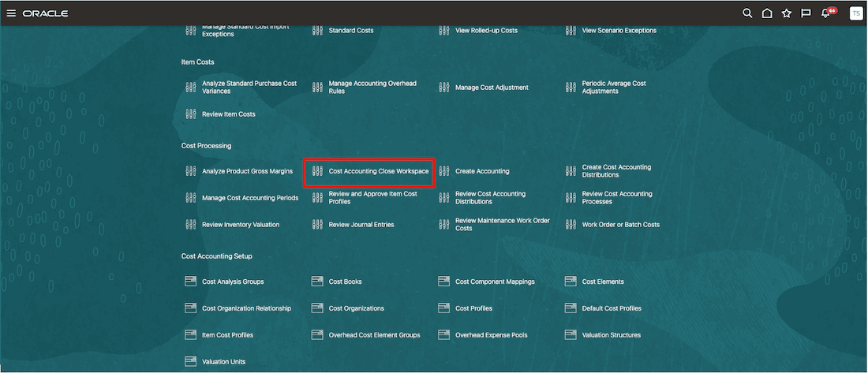Click the icon beside Work Order or Batch Costs

click(571, 225)
